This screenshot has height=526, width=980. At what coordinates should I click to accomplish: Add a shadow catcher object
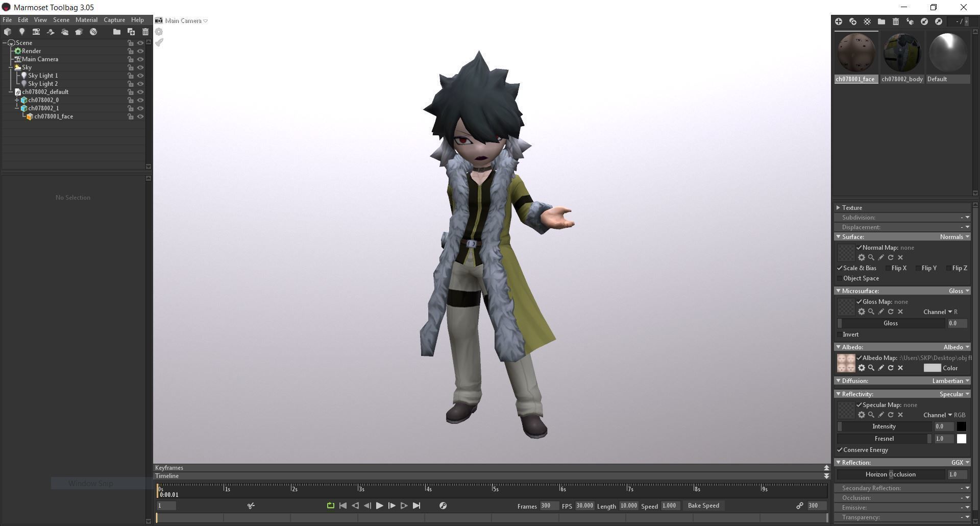(51, 32)
